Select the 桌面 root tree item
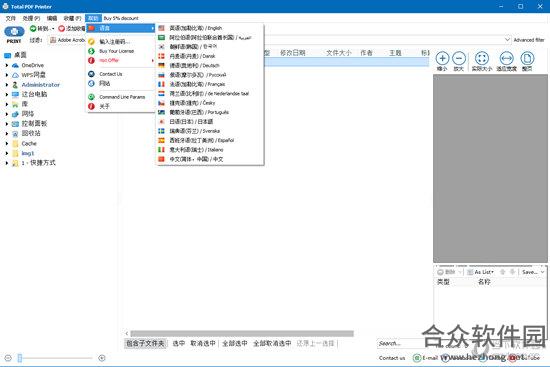Screen dimensions: 550x367 coord(20,55)
